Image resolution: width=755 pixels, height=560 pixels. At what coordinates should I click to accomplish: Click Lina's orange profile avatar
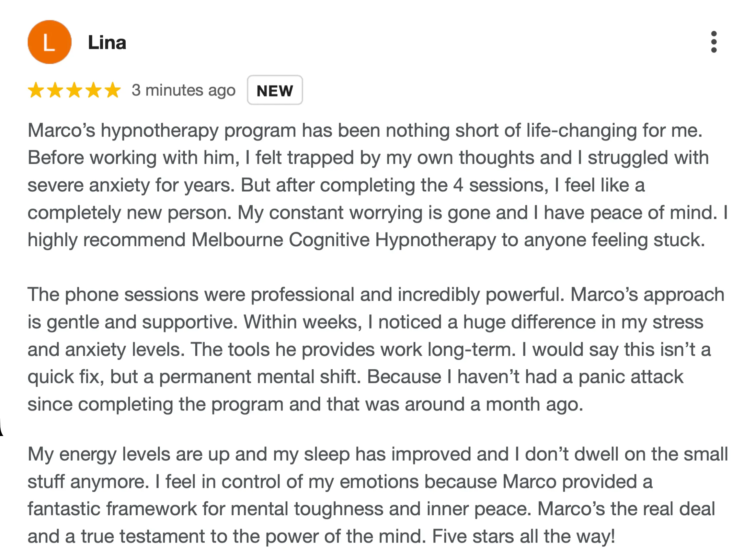click(50, 42)
